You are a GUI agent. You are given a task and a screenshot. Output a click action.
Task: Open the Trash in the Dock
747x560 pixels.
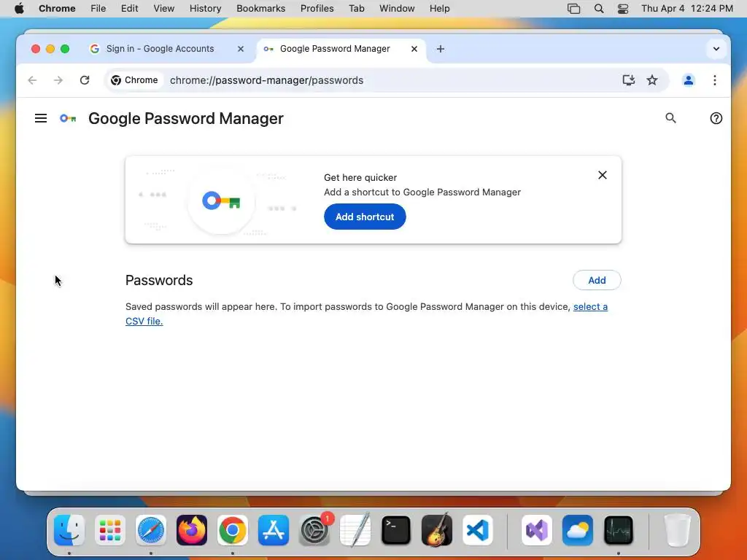pyautogui.click(x=678, y=530)
